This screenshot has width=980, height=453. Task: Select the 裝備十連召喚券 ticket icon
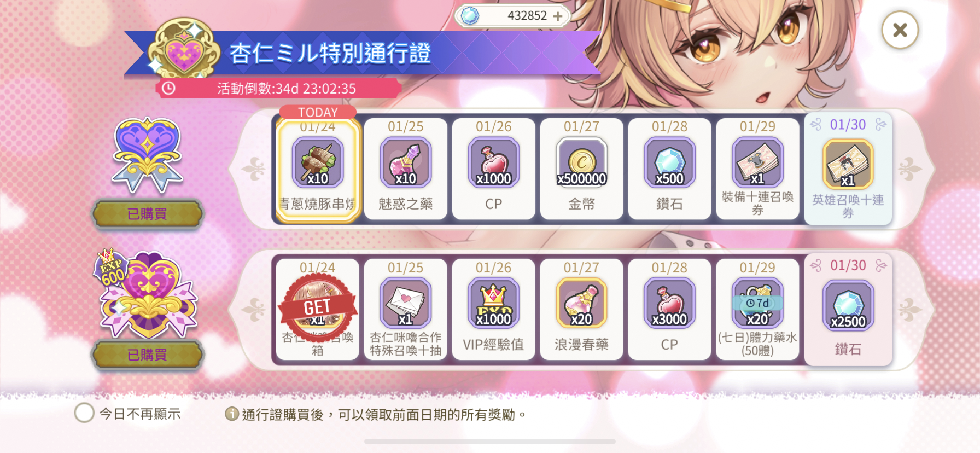coord(757,162)
